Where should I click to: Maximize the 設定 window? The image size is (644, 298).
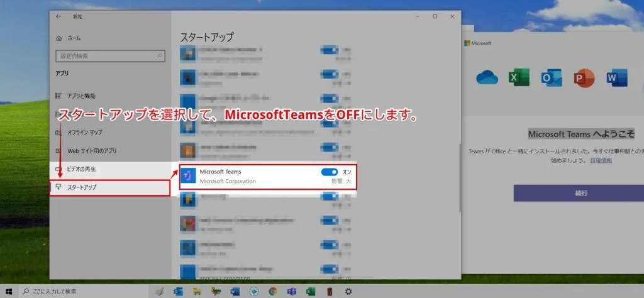coord(435,16)
